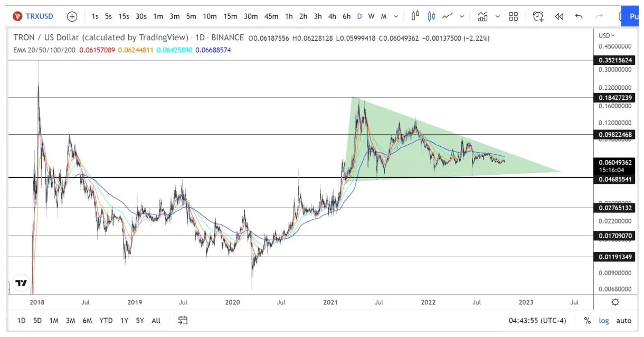This screenshot has width=644, height=337.
Task: Open the Indicators icon on the toolbar
Action: [482, 16]
